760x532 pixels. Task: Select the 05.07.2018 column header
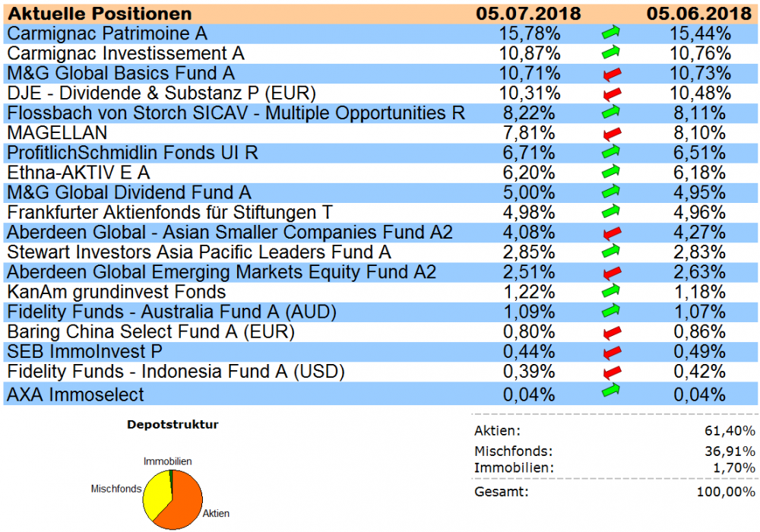(x=529, y=14)
